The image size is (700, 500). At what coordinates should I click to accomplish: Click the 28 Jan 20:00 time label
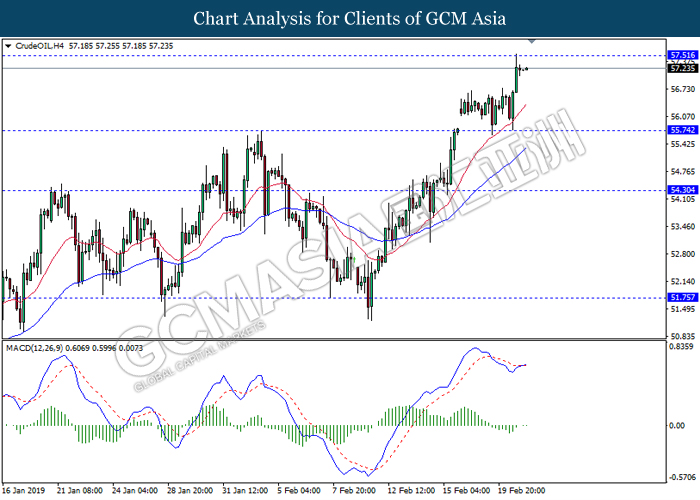click(x=190, y=490)
